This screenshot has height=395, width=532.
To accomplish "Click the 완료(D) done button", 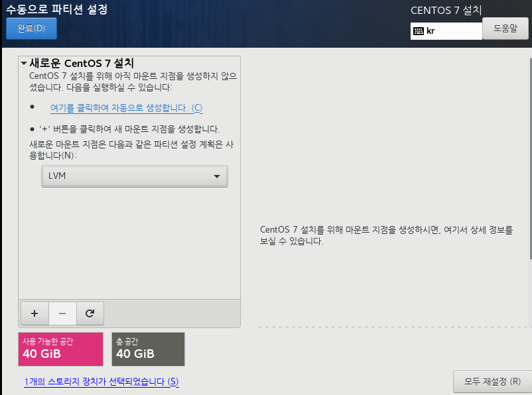I will pyautogui.click(x=31, y=28).
